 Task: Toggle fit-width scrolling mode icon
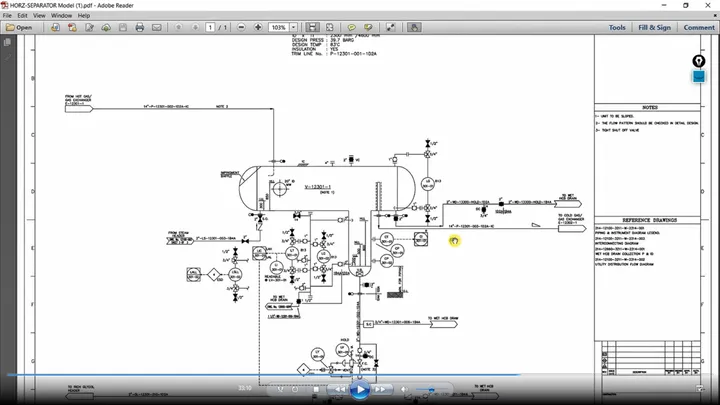pyautogui.click(x=312, y=28)
